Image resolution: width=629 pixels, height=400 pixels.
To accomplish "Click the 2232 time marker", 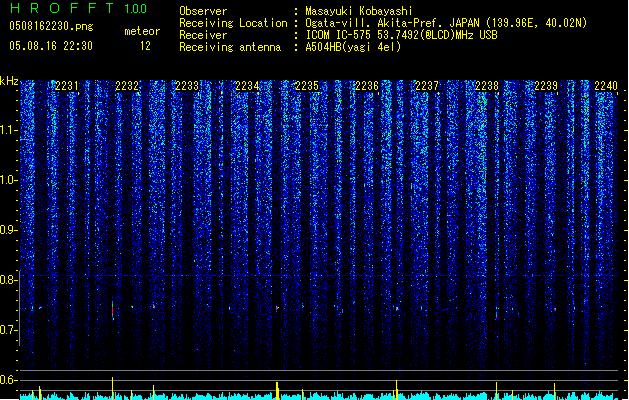I will [x=127, y=86].
